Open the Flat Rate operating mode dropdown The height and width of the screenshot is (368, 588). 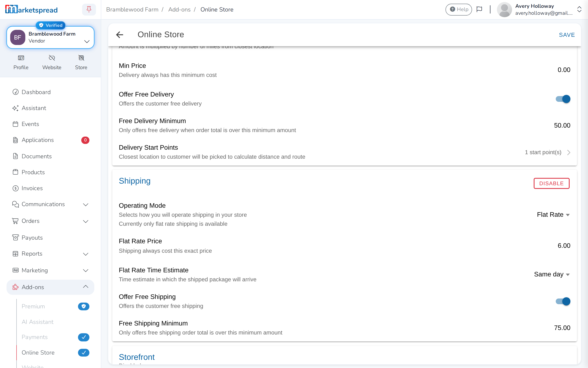(x=553, y=215)
